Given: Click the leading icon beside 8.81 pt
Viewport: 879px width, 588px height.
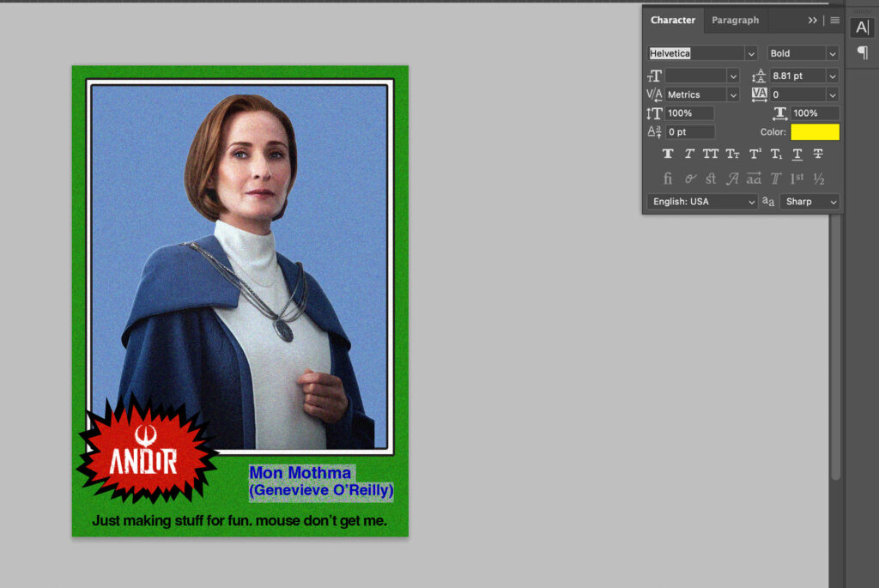Looking at the screenshot, I should tap(759, 76).
